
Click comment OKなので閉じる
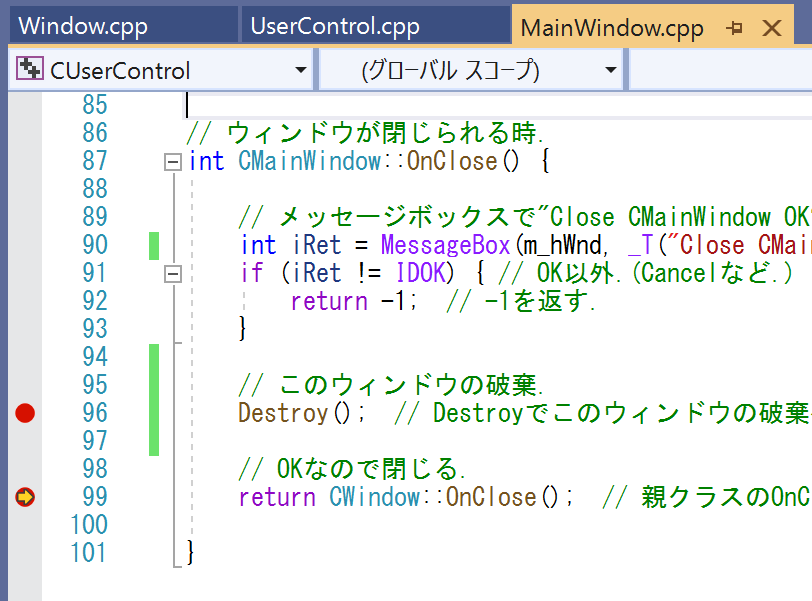[x=352, y=468]
